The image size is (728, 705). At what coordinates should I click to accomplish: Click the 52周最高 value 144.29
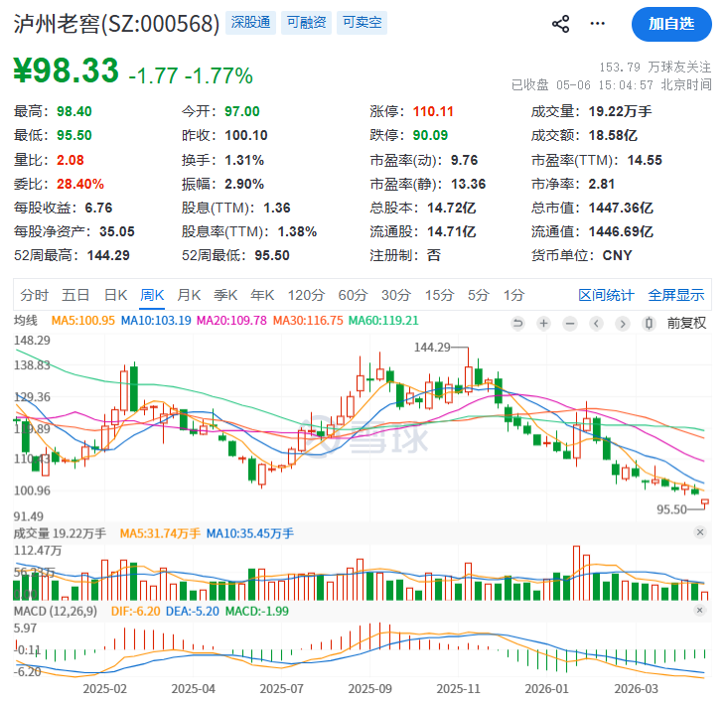[108, 255]
